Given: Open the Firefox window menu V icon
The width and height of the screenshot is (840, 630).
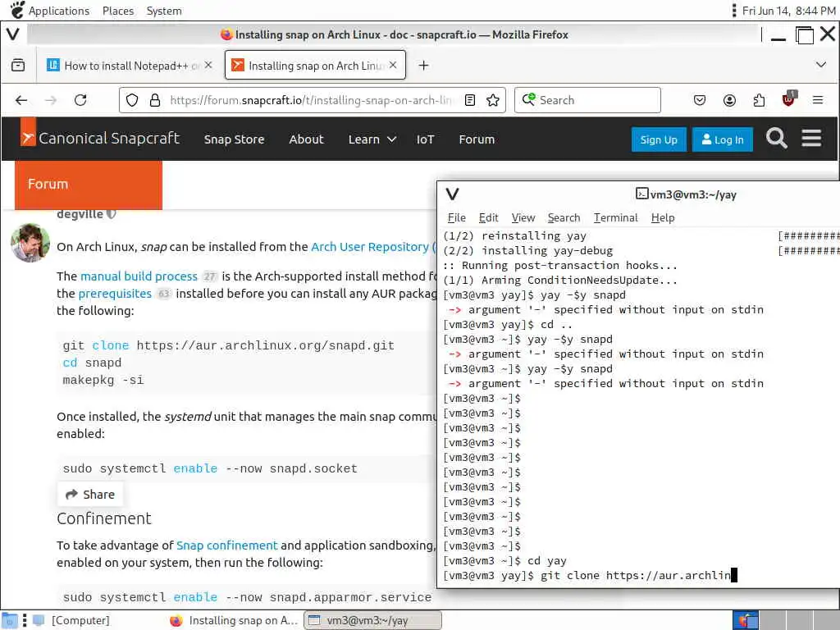Looking at the screenshot, I should 13,34.
